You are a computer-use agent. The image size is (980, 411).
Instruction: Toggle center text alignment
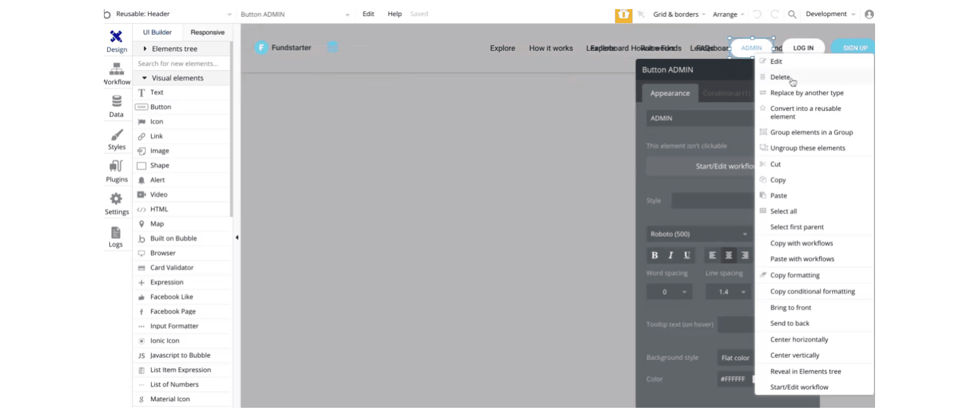pos(728,255)
